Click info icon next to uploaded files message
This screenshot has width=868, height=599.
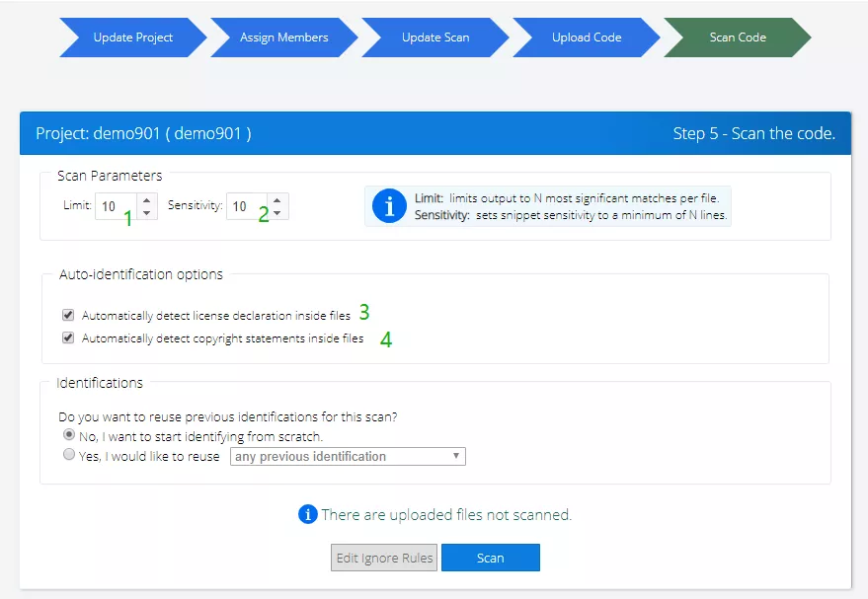pos(308,514)
